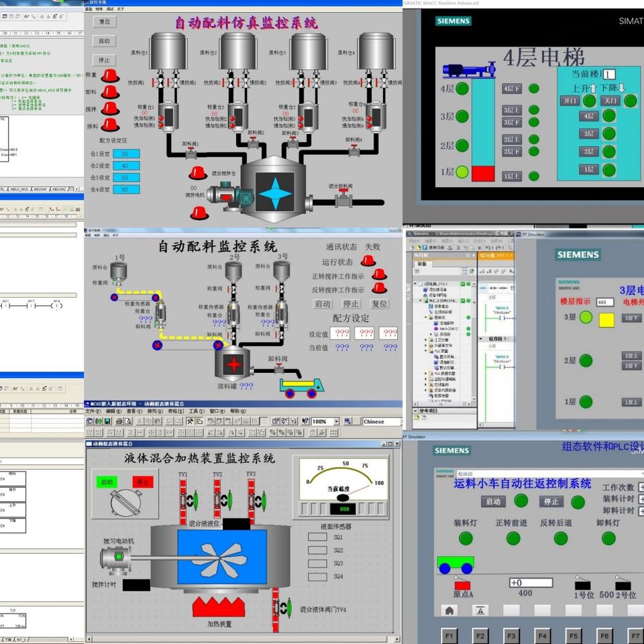Click the save icon in the MCGS toolbar
Viewport: 644px width, 644px height.
click(x=107, y=421)
